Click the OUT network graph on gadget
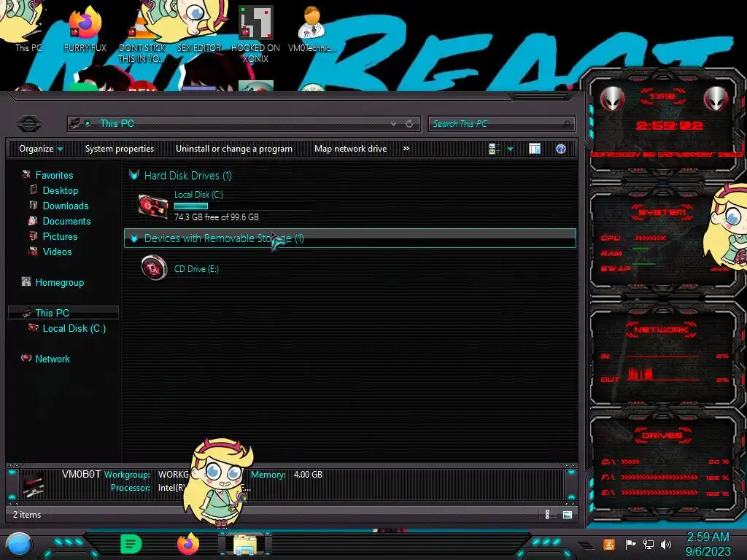 [664, 374]
